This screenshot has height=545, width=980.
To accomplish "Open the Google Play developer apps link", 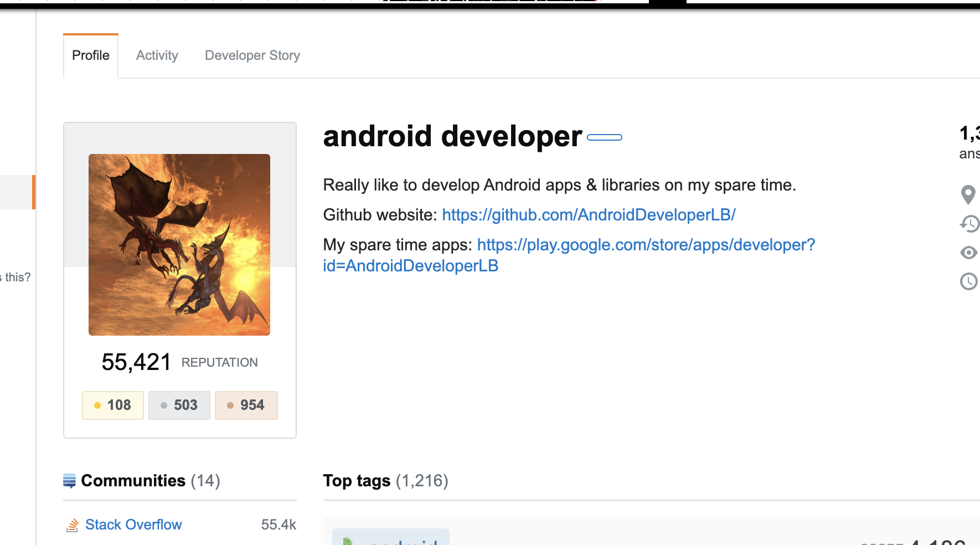I will click(569, 255).
